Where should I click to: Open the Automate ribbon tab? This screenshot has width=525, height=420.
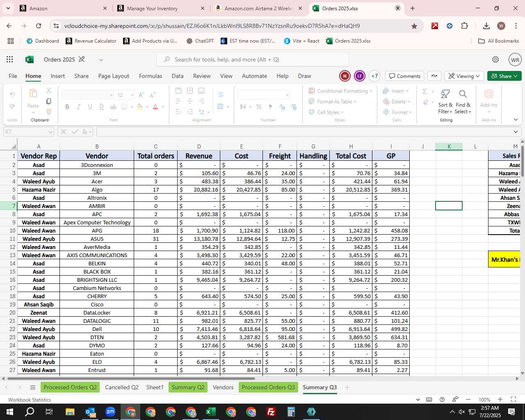(x=254, y=76)
